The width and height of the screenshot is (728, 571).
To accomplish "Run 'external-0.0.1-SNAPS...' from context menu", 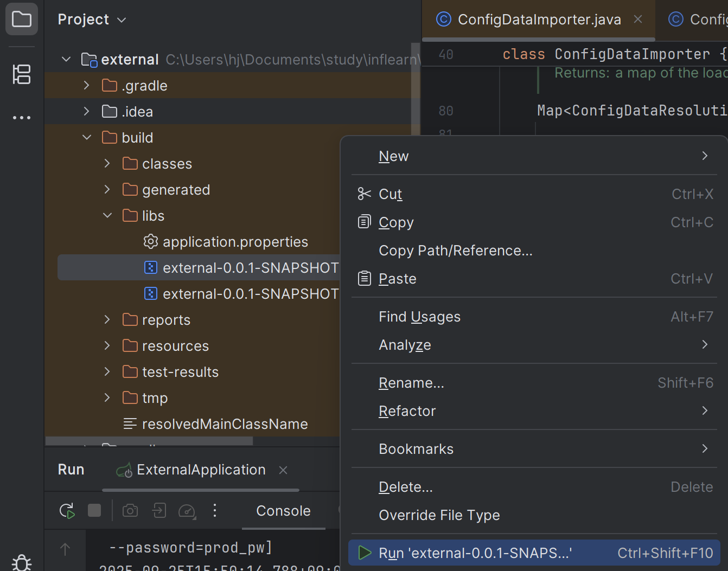I will pos(534,553).
